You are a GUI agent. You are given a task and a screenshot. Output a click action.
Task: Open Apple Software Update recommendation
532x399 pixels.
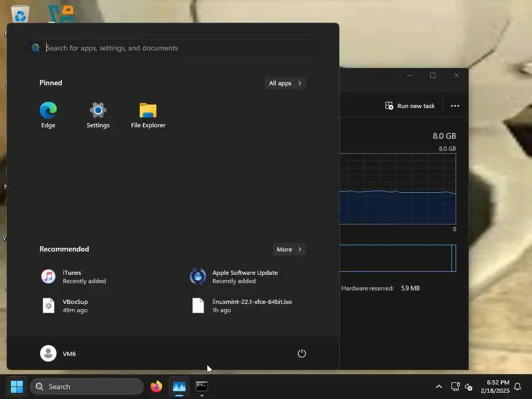(x=234, y=277)
